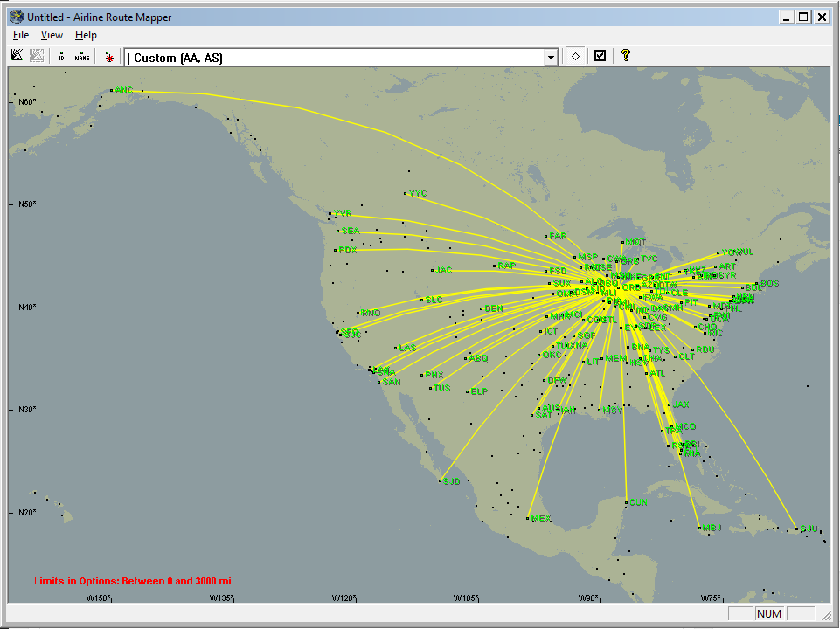Click the black route lines toolbar icon

pos(17,56)
